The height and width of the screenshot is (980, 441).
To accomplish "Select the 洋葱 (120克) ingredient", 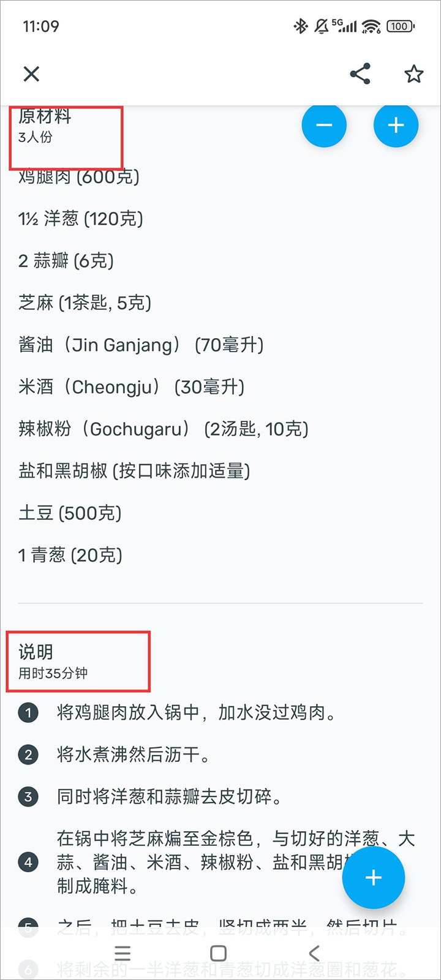I will point(81,219).
